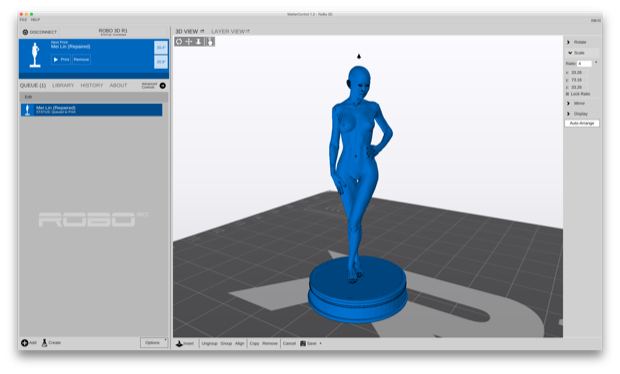Click the Add to queue plus icon
Image resolution: width=620 pixels, height=374 pixels.
click(x=25, y=343)
